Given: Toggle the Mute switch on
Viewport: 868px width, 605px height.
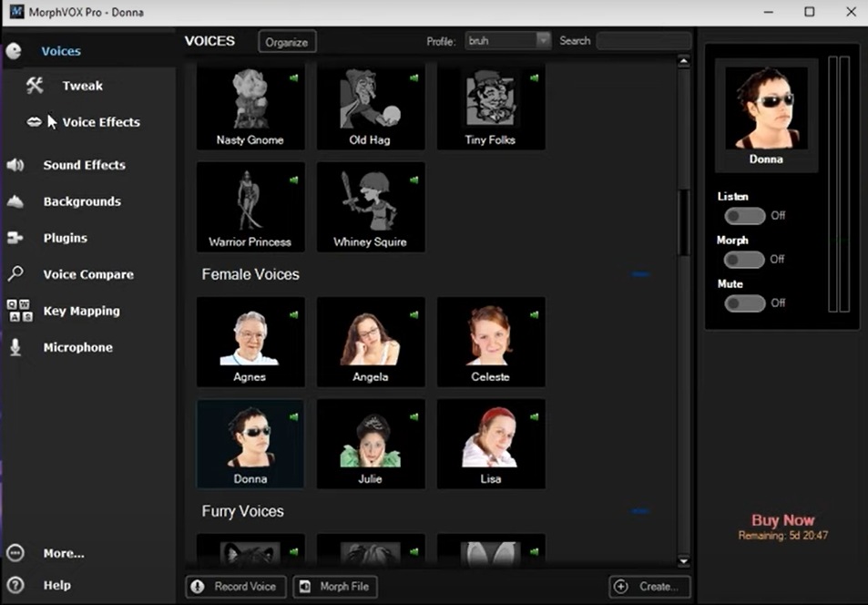Looking at the screenshot, I should [x=744, y=303].
